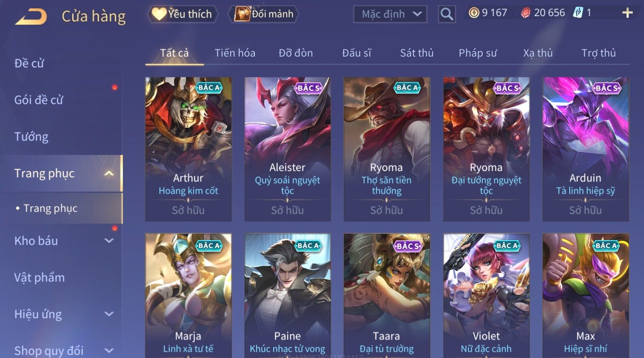Expand the Kho báu sidebar section
644x358 pixels.
[109, 241]
